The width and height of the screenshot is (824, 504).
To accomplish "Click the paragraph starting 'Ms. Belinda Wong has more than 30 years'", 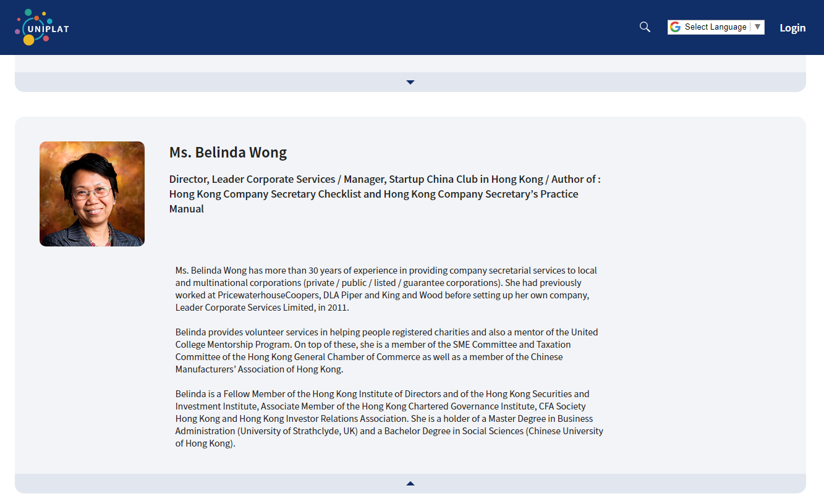I will click(x=386, y=289).
